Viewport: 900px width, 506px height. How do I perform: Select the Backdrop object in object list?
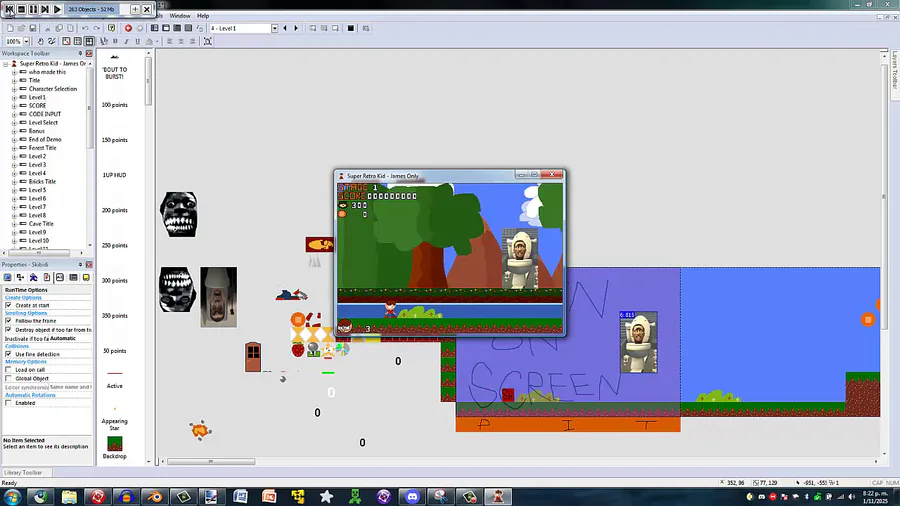(115, 447)
